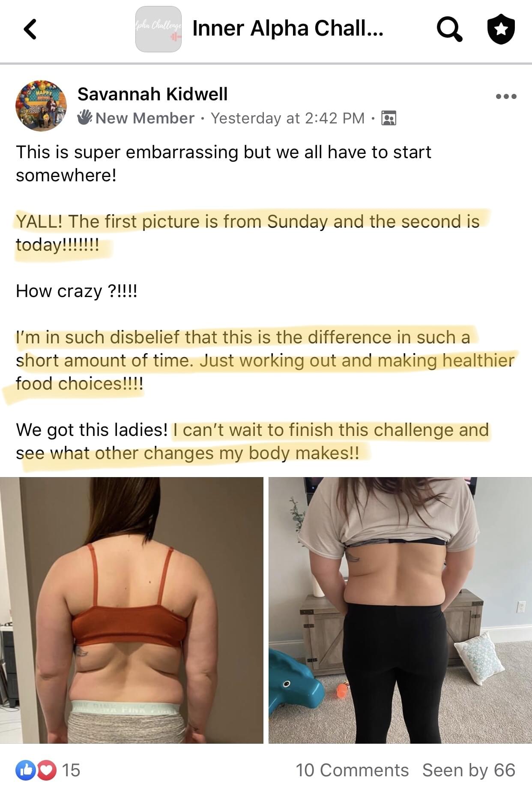Open the first photo with orange bra

pos(132,610)
